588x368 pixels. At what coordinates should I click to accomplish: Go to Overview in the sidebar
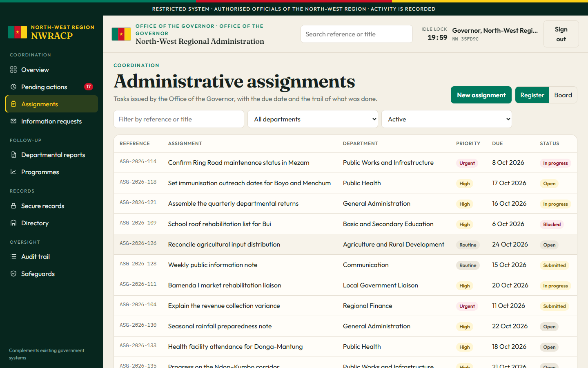pos(51,70)
